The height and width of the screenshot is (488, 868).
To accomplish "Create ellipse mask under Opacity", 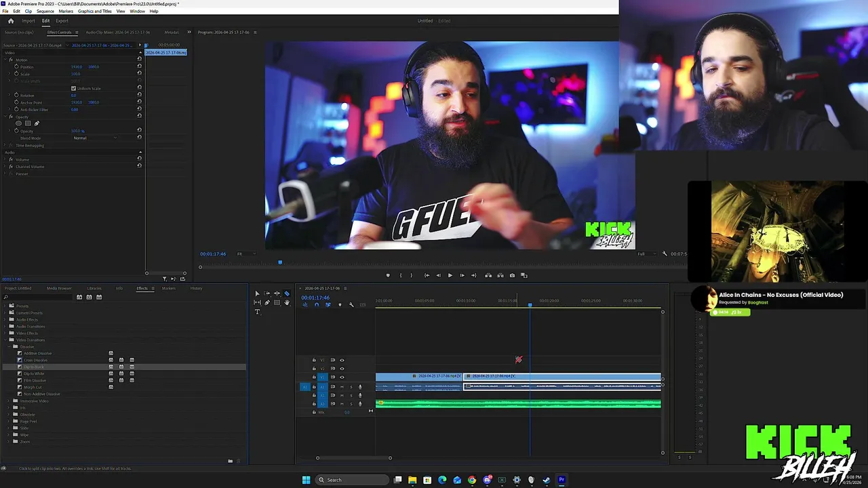I will tap(18, 123).
